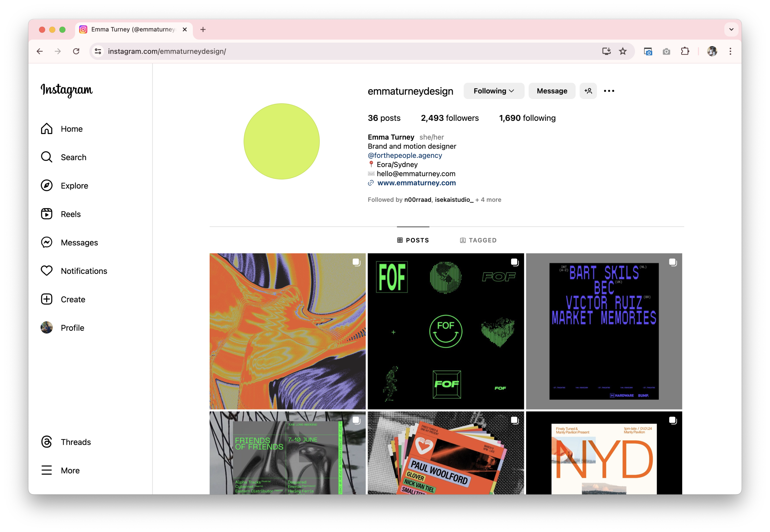Go forward in browser
770x532 pixels.
pyautogui.click(x=58, y=51)
